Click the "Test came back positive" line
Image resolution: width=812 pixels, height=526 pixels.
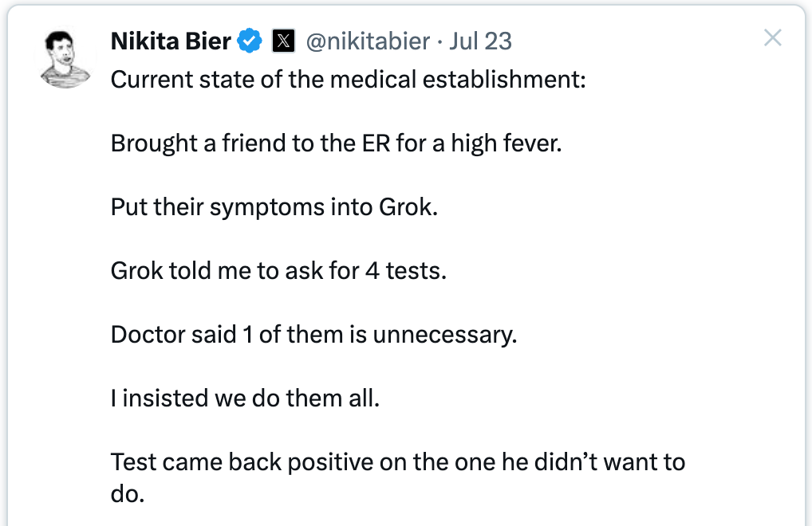pos(397,461)
